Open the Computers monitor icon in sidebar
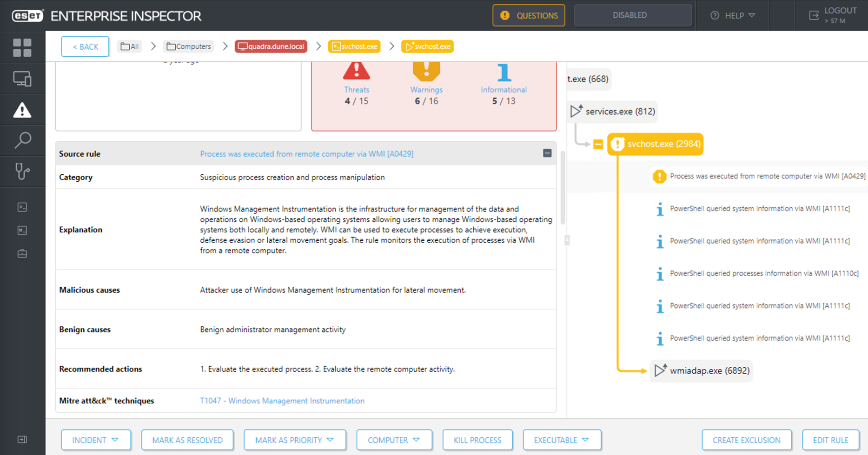Viewport: 868px width, 455px height. 22,79
